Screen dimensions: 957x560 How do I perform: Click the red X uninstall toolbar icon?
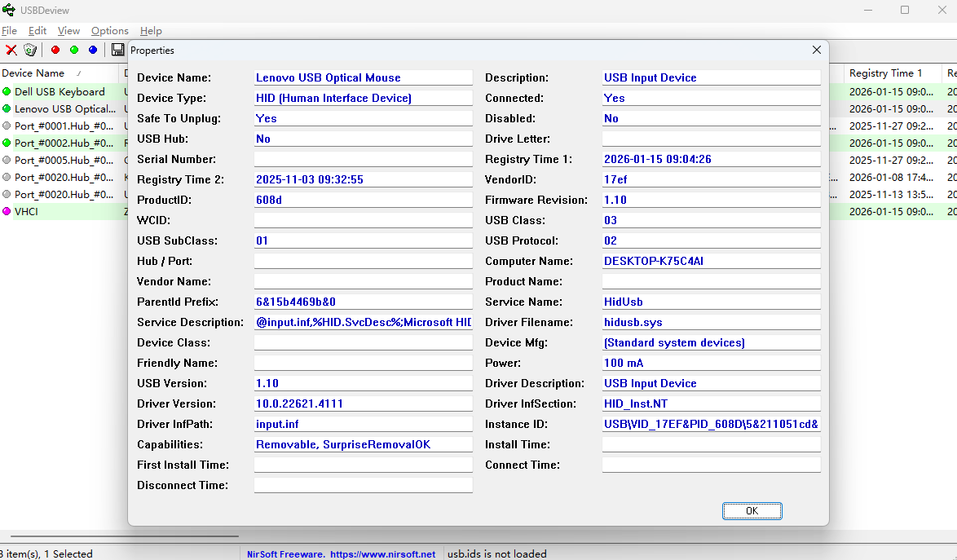[x=11, y=50]
